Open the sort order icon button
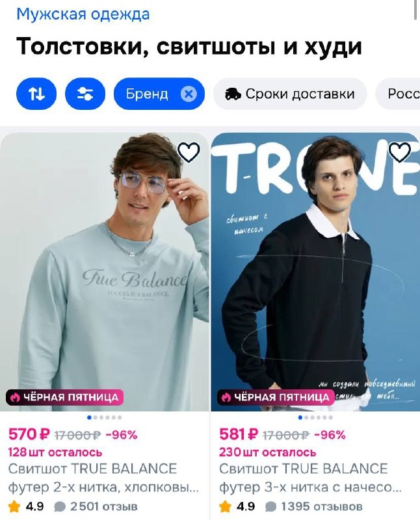This screenshot has height=520, width=420. [x=36, y=94]
